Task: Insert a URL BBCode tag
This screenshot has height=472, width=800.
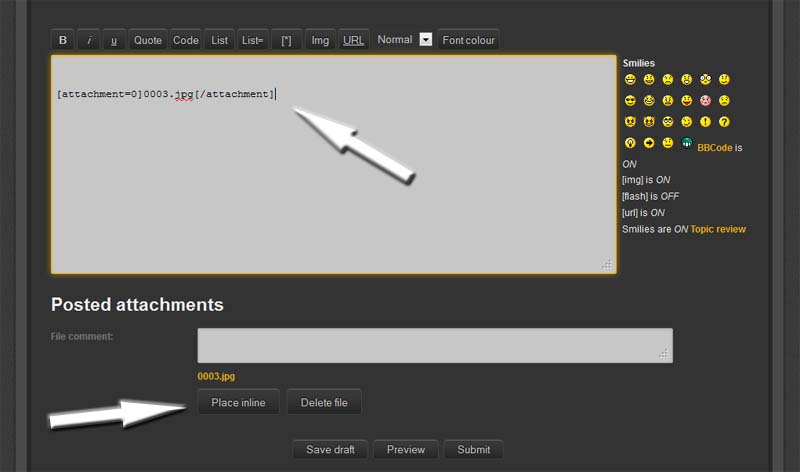Action: point(353,40)
